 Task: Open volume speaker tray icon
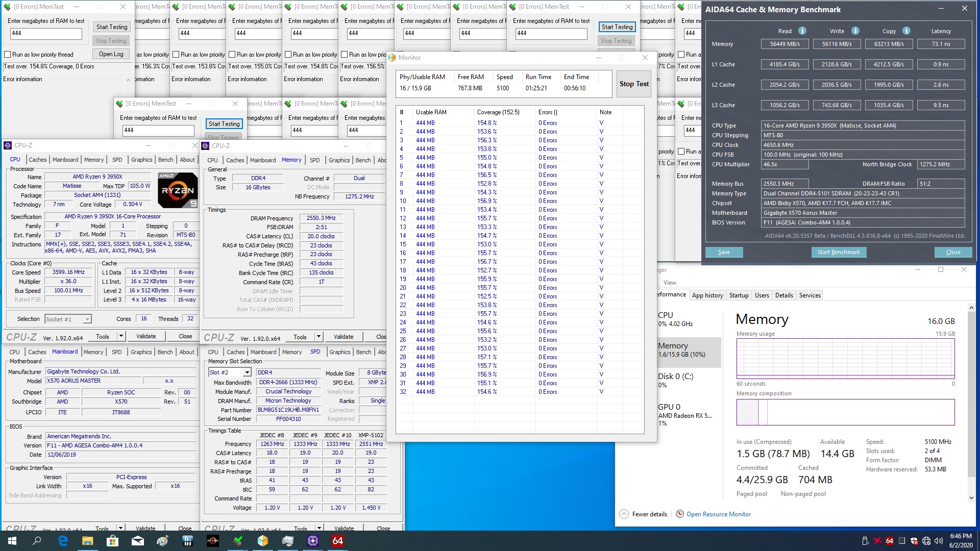(939, 541)
